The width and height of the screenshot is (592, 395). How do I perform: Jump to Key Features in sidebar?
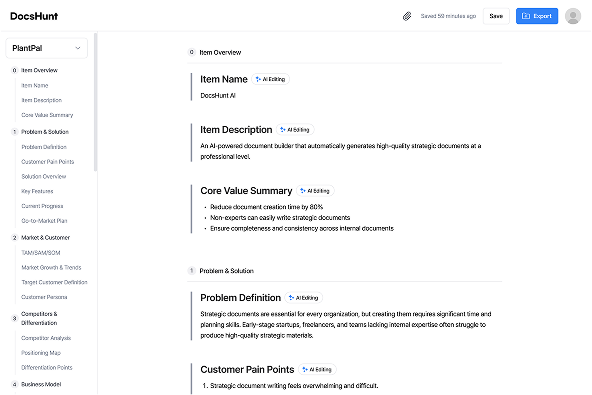(x=37, y=191)
